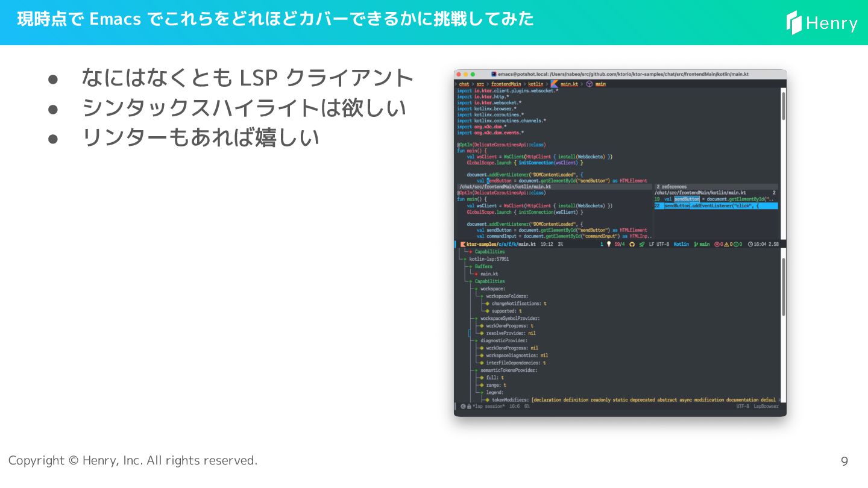Click the Kotlin icon beside ktor-samples in modeline
Screen dimensions: 868x488
pos(463,244)
